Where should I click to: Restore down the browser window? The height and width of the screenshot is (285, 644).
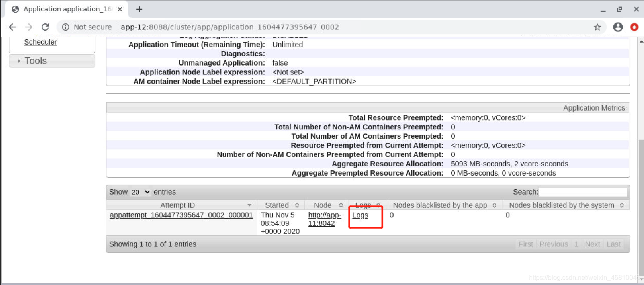[x=619, y=9]
